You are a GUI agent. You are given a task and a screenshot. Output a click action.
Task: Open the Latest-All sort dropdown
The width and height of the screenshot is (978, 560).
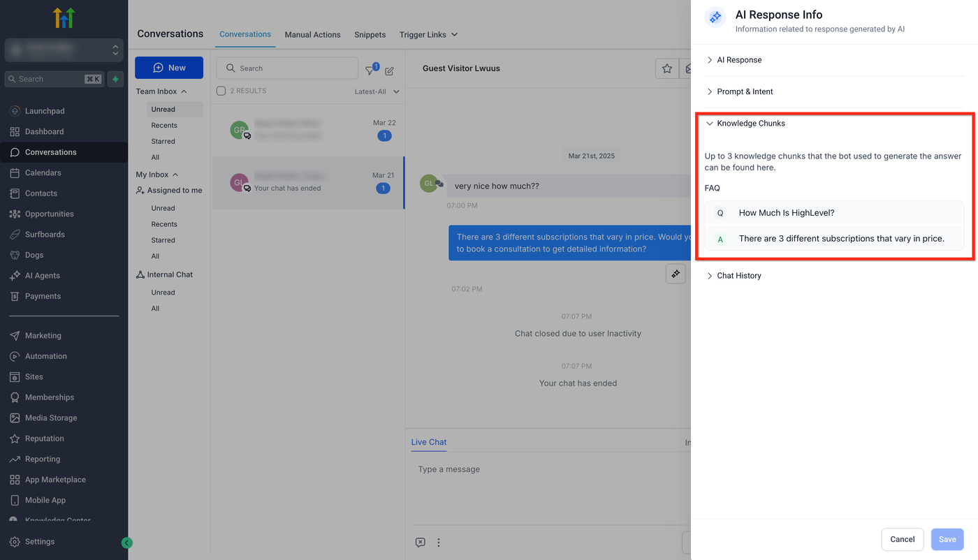click(377, 91)
